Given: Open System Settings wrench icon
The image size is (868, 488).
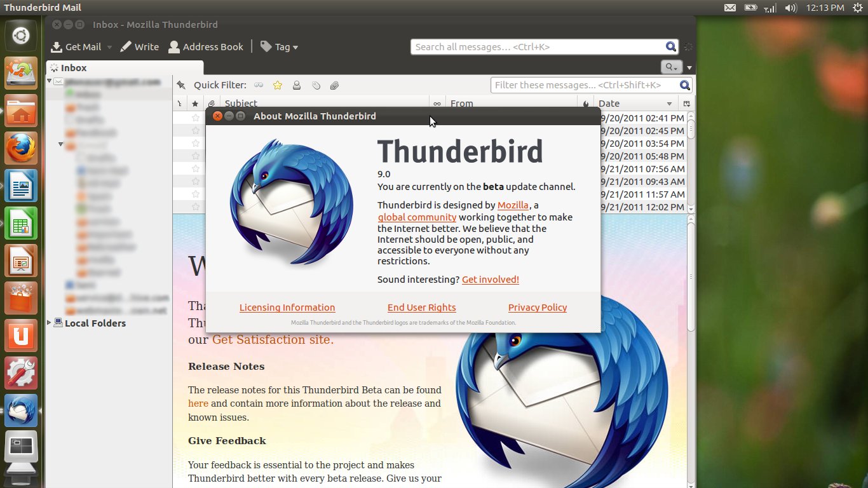Looking at the screenshot, I should click(21, 374).
